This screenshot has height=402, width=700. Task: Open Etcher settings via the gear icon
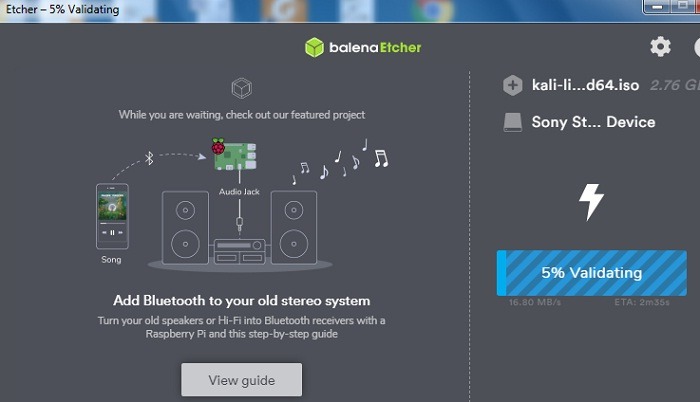point(660,46)
